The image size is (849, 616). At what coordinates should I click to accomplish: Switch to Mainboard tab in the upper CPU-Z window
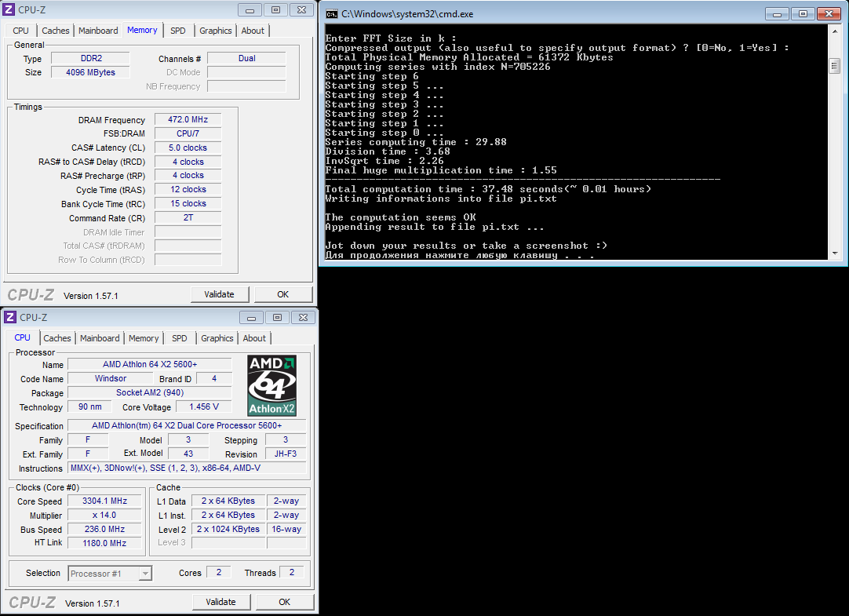coord(98,31)
